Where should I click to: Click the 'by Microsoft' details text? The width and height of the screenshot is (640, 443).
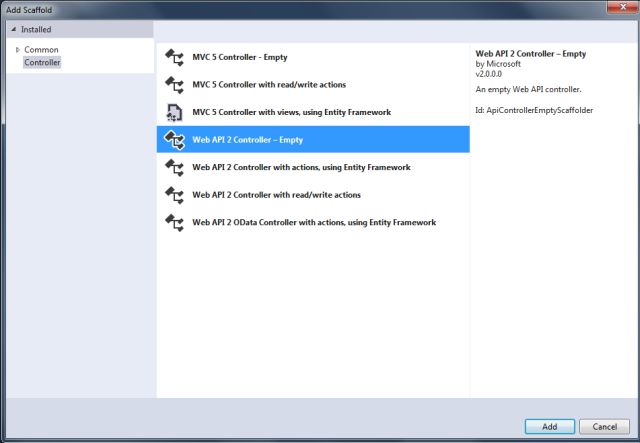coord(498,64)
